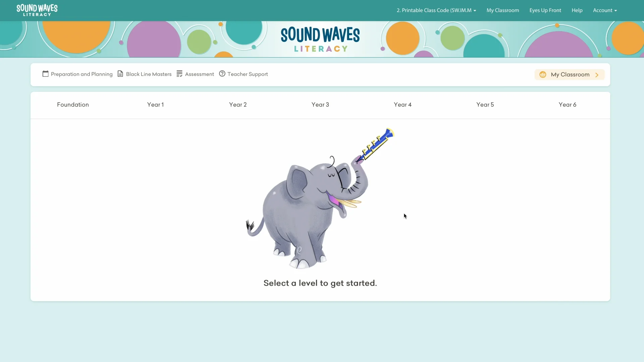Click the question mark icon for Teacher Support
Screen dimensions: 644x362
(x=222, y=74)
